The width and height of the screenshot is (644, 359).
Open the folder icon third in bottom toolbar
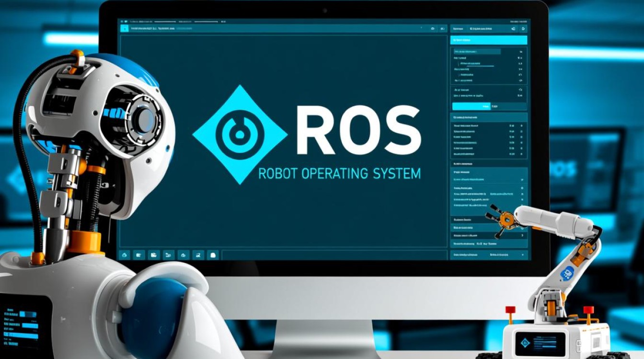(153, 255)
